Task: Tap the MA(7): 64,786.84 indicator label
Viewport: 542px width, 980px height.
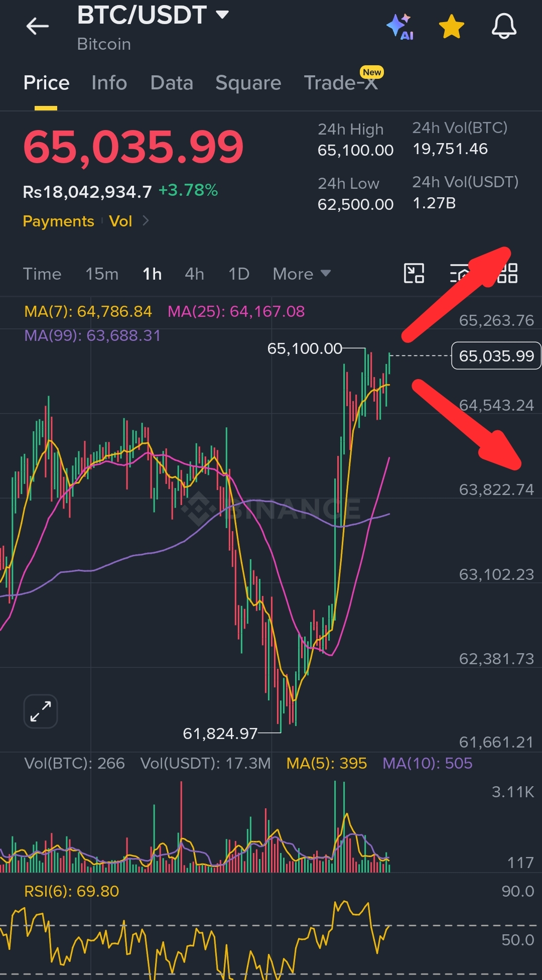Action: (88, 312)
